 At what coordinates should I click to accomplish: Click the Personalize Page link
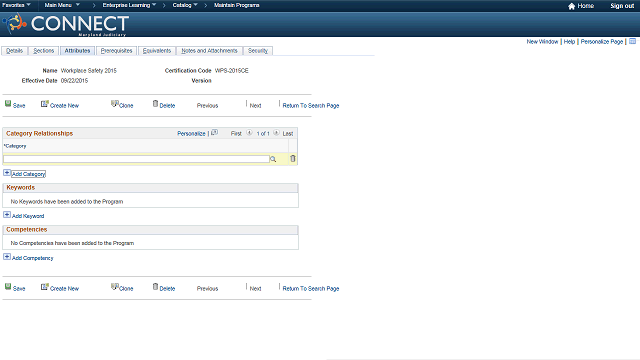tap(602, 42)
